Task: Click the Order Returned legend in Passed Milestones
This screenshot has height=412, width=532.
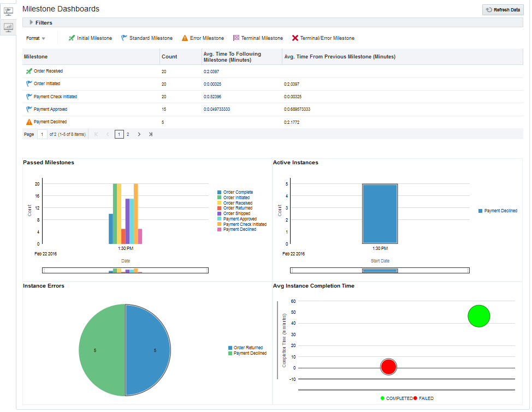Action: tap(235, 208)
